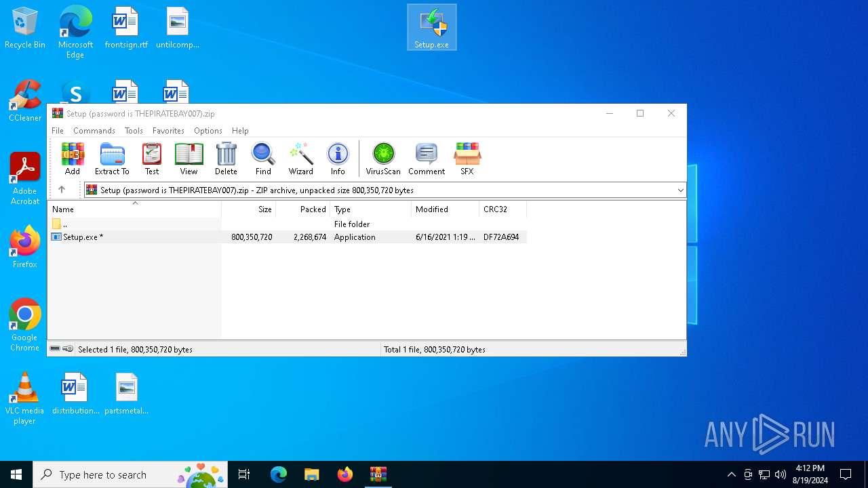Screen dimensions: 868x488
Task: Select the untilcomp... desktop file
Action: coord(178,28)
